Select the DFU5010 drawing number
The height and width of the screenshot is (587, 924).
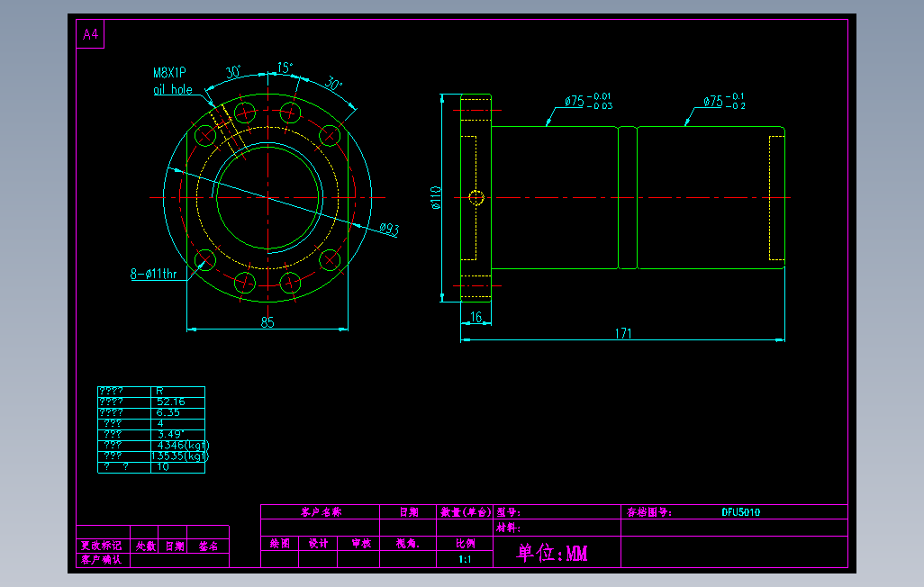(x=741, y=512)
